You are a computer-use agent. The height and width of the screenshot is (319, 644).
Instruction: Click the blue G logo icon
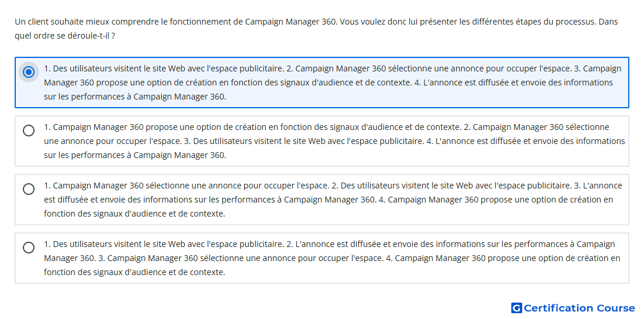point(516,308)
